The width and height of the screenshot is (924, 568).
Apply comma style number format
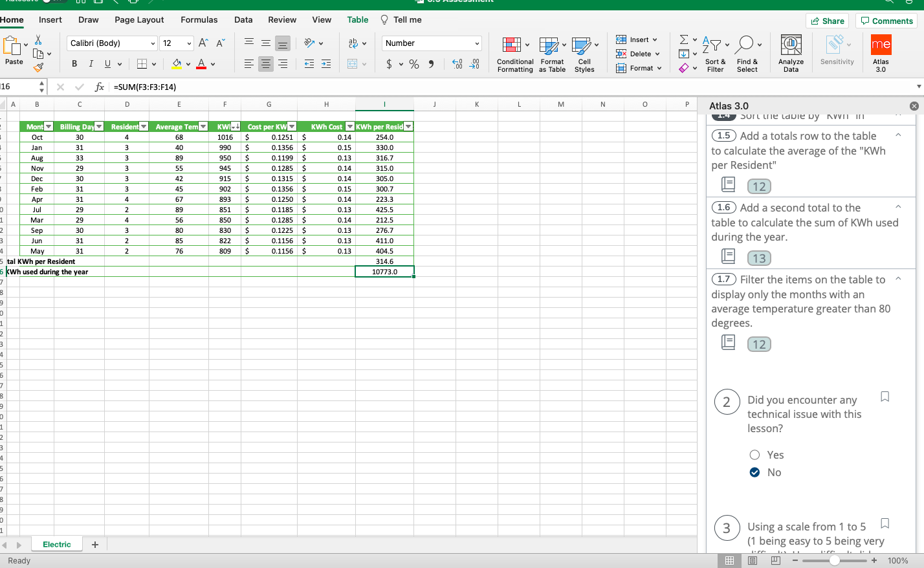point(431,64)
